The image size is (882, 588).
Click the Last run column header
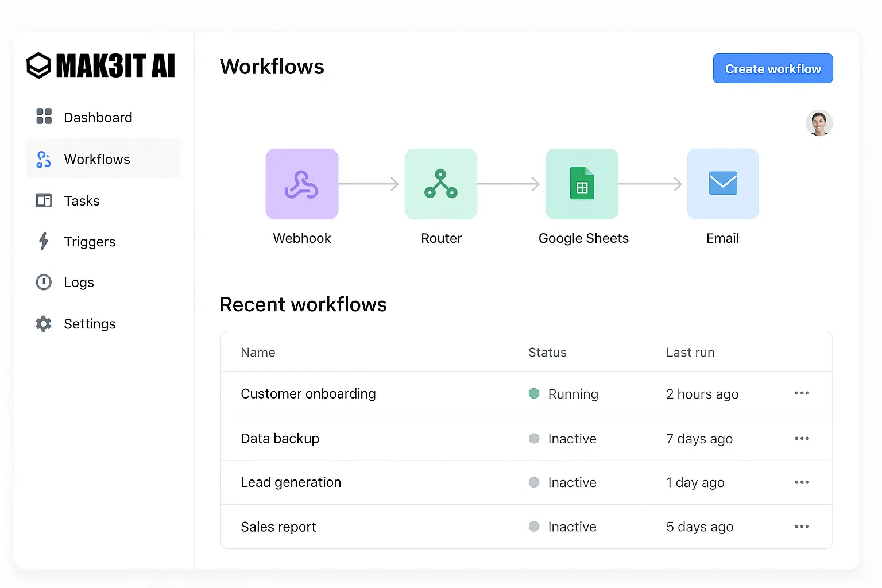pyautogui.click(x=690, y=353)
